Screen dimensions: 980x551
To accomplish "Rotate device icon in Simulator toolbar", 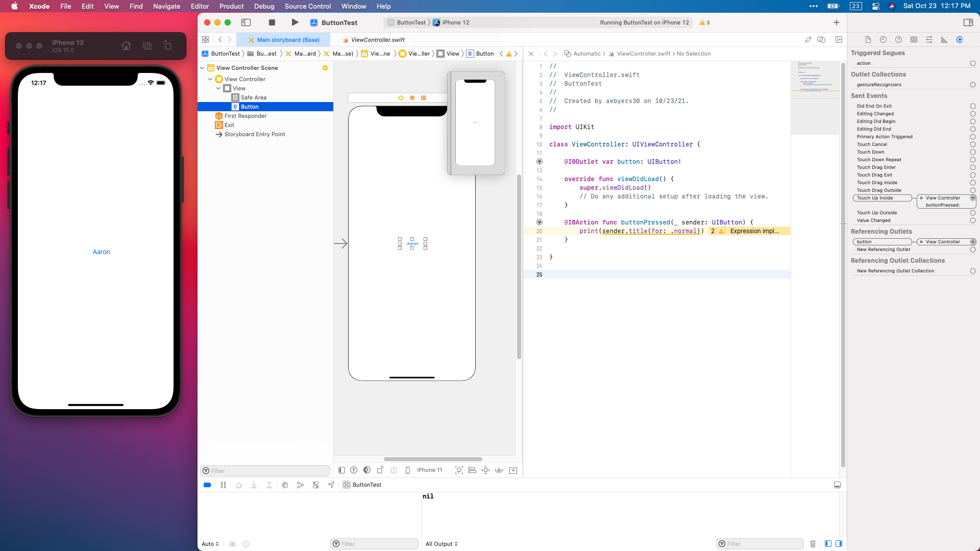I will [x=167, y=45].
